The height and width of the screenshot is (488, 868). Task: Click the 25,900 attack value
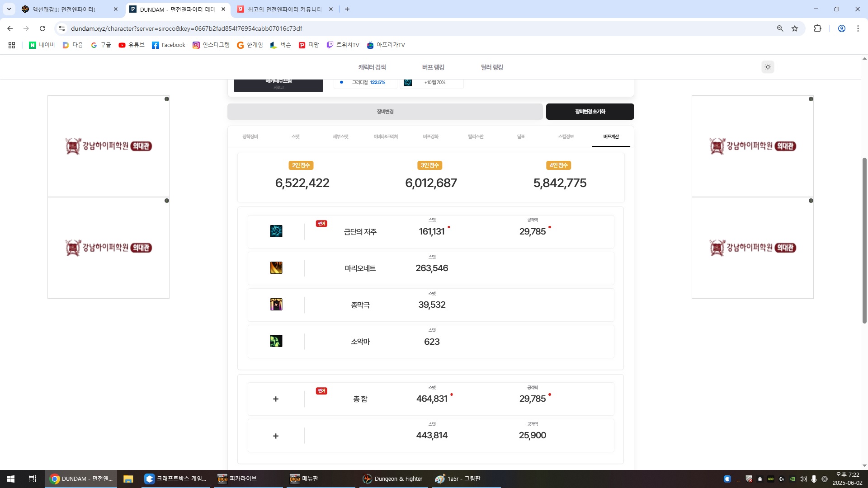coord(533,436)
